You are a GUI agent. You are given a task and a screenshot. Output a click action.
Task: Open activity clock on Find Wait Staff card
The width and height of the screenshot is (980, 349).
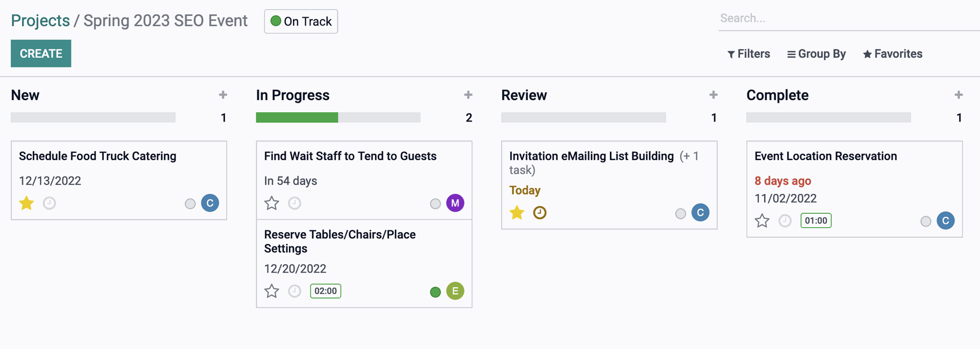[x=295, y=203]
